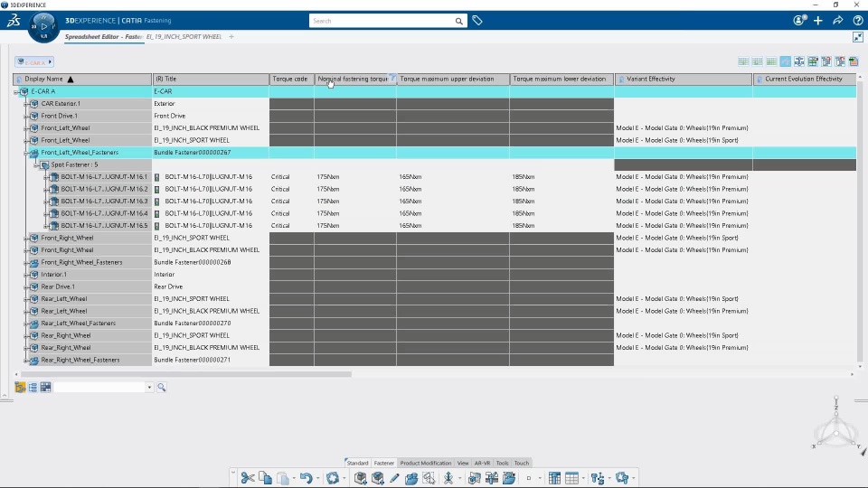Click the list view icon below the table
Screen dimensions: 868x488
33,388
